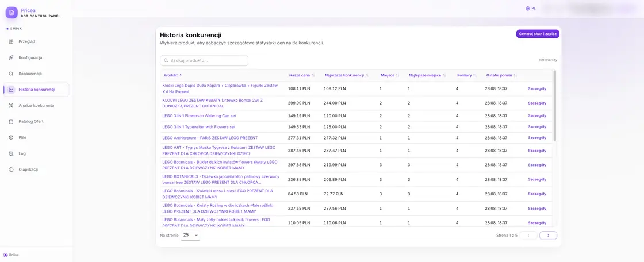Open Szczegóły for Drzewko Bonsai 2w1 row
The image size is (644, 262).
point(537,103)
